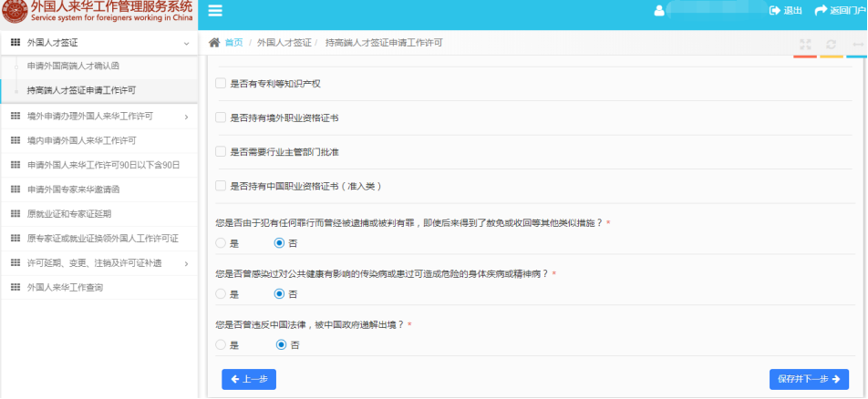
Task: Check 是否持有境外职业资格证书 checkbox
Action: [221, 118]
